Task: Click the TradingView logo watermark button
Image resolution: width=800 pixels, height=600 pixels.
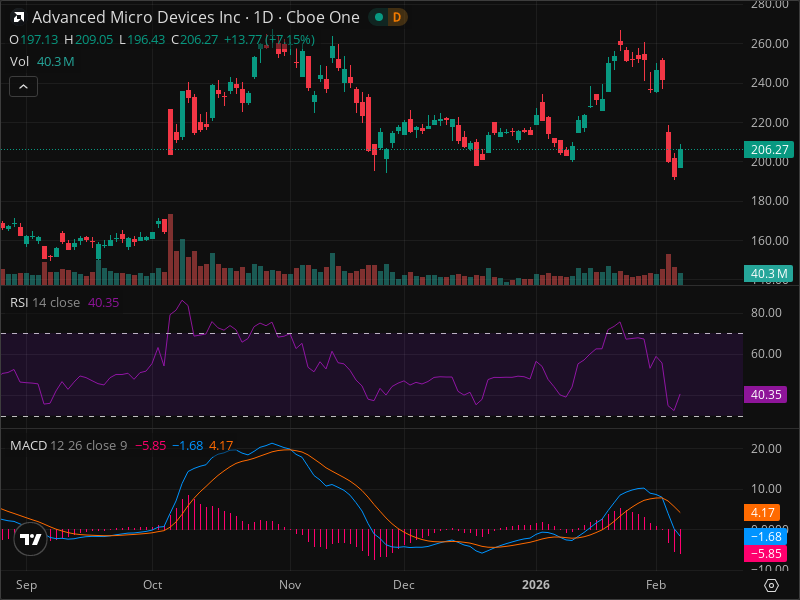Action: pyautogui.click(x=30, y=539)
